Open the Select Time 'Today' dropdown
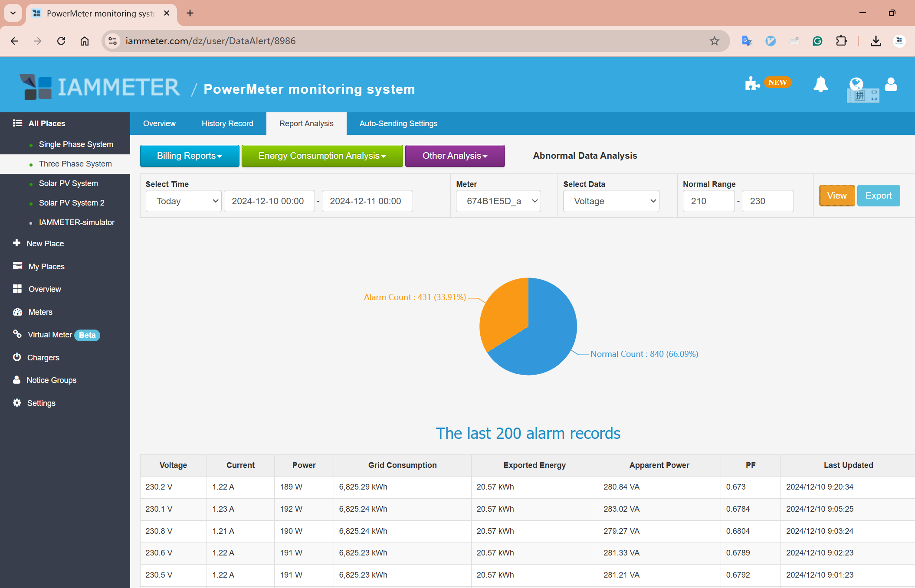This screenshot has height=588, width=915. 184,201
